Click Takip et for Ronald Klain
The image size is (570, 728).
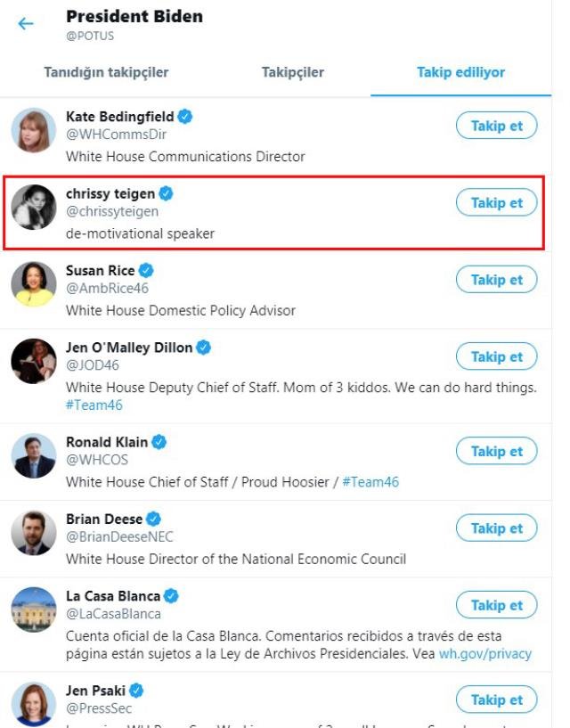496,452
